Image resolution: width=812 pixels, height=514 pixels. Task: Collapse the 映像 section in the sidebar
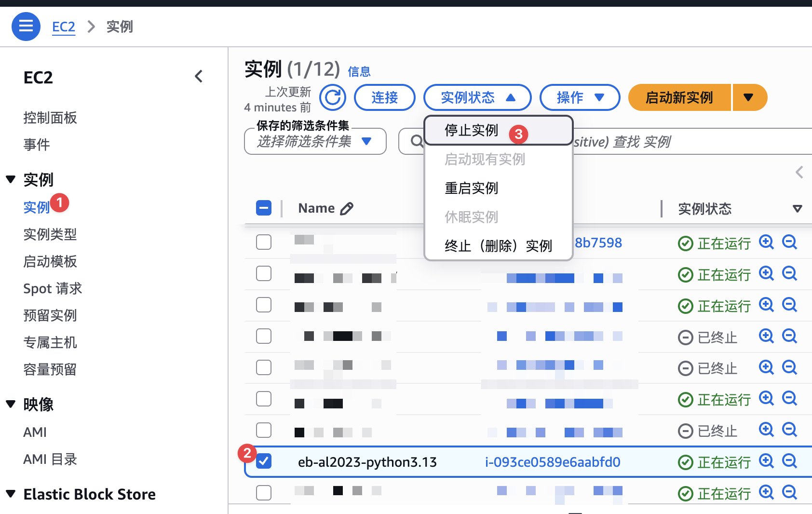tap(11, 404)
